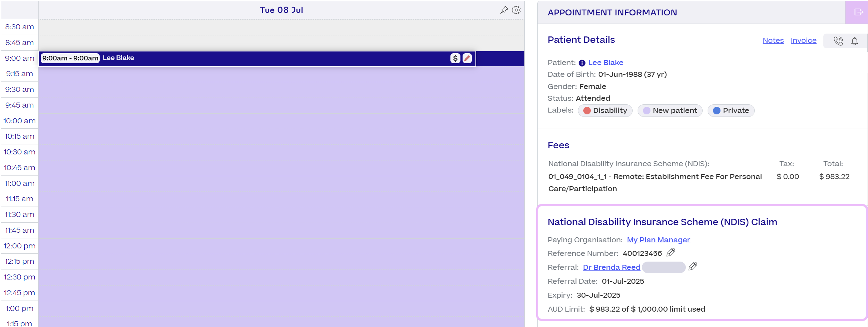Select the Lee Blake appointment name in calendar
Image resolution: width=868 pixels, height=327 pixels.
pyautogui.click(x=118, y=58)
